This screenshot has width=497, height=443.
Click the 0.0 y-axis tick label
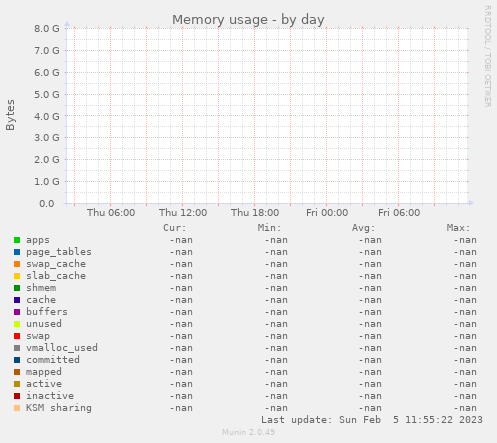[47, 204]
